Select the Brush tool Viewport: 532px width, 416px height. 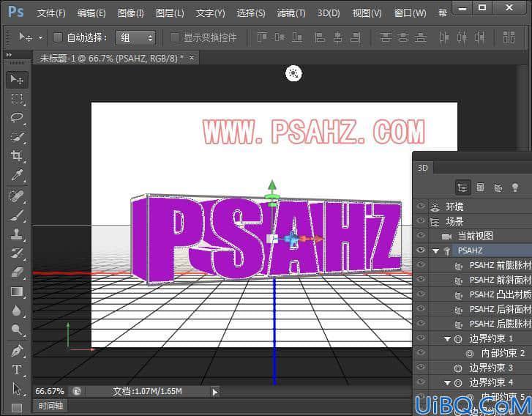click(x=17, y=215)
